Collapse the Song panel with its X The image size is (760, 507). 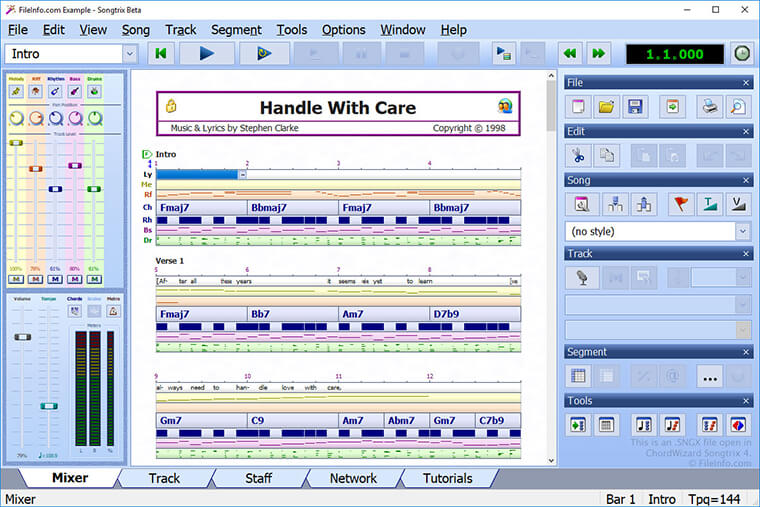pos(746,180)
